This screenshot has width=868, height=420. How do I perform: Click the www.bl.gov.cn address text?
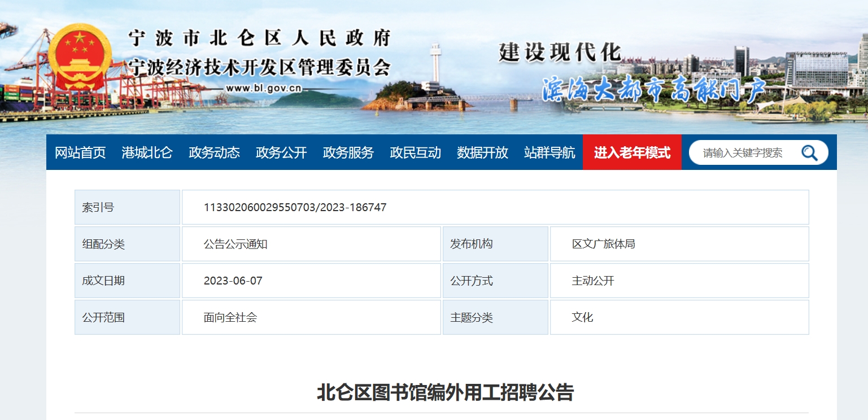tap(263, 88)
